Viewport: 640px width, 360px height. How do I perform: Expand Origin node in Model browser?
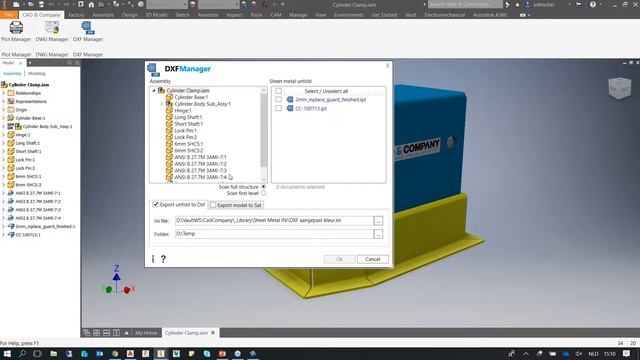4,110
